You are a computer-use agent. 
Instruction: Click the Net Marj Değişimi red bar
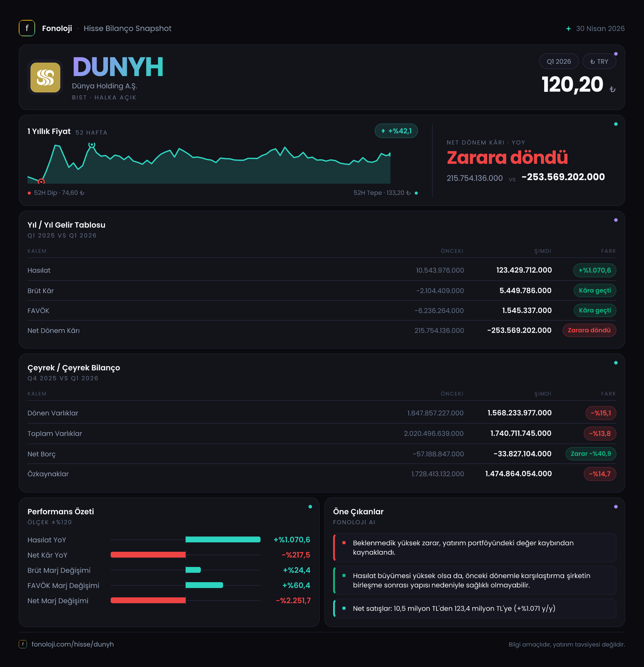148,600
